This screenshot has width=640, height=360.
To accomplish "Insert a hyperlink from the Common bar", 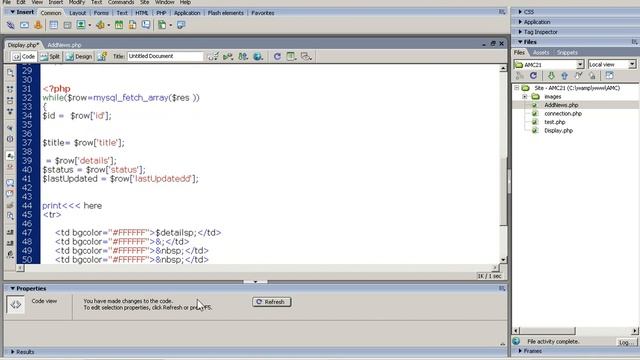I will [x=11, y=25].
